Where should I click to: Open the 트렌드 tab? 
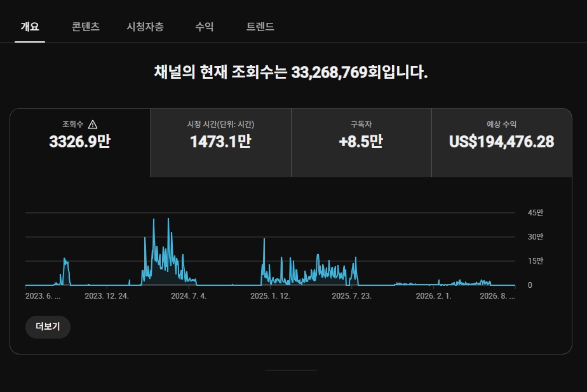pyautogui.click(x=260, y=27)
